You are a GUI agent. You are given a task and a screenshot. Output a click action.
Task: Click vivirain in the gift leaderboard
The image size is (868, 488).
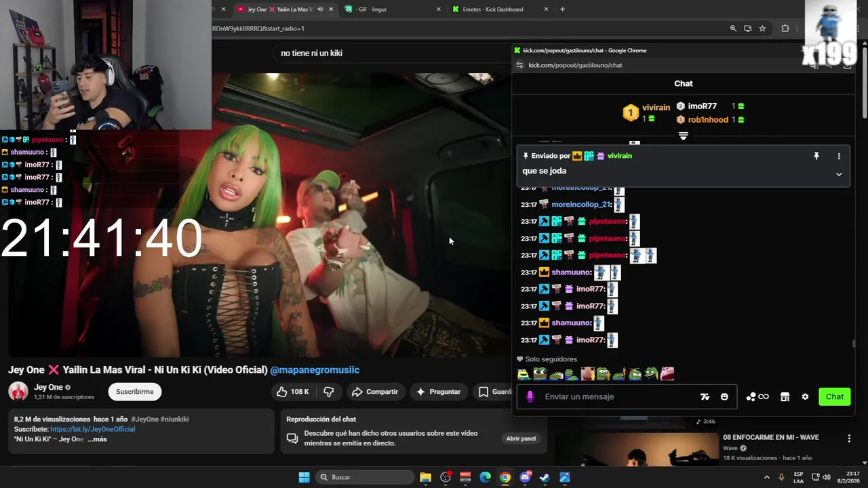tap(656, 108)
